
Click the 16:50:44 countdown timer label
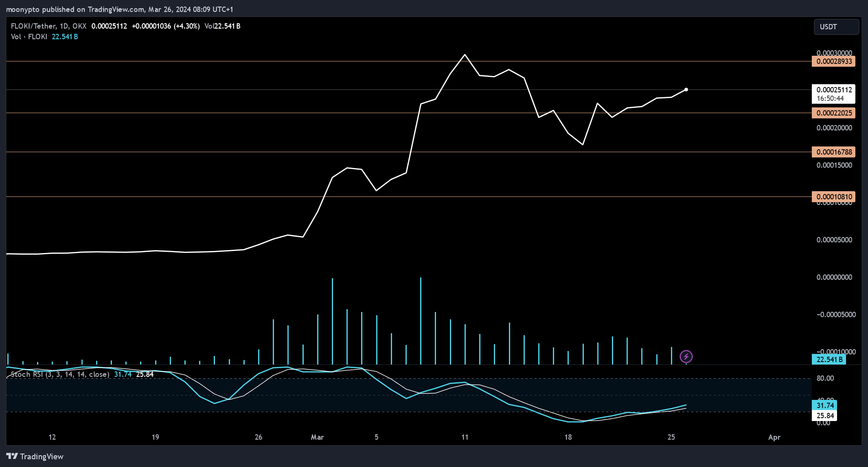click(x=830, y=99)
